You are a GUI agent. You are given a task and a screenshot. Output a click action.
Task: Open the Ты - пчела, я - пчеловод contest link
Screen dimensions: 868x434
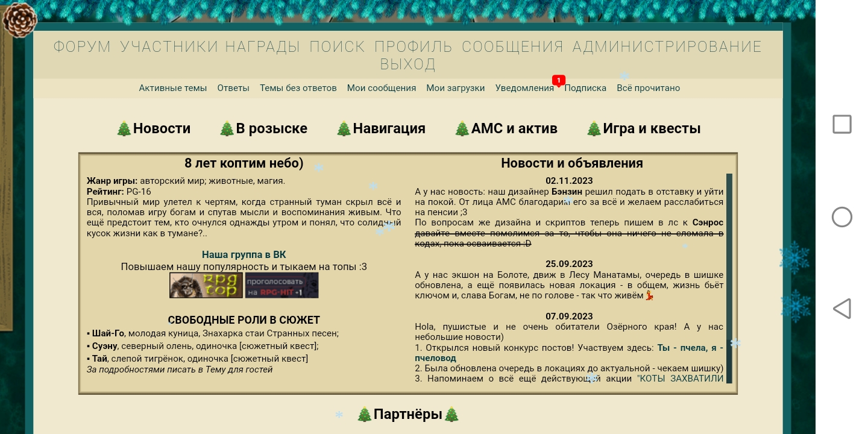(690, 348)
